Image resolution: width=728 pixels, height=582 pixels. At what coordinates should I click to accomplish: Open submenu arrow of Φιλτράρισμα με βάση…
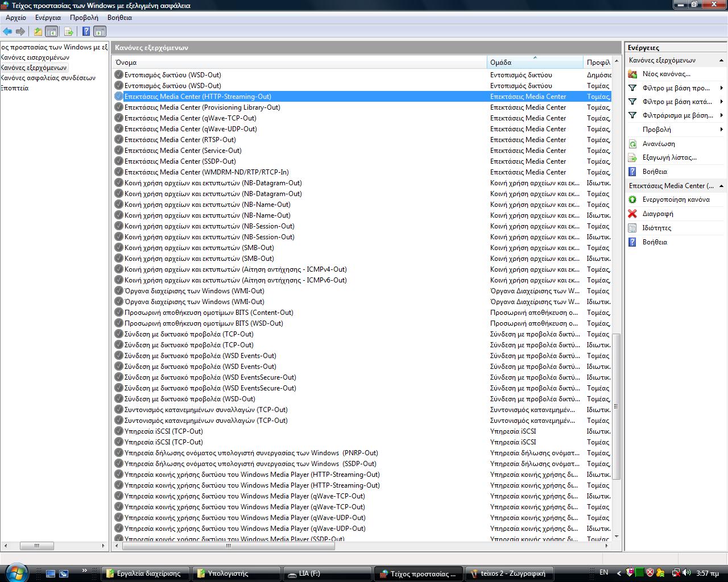pos(721,115)
